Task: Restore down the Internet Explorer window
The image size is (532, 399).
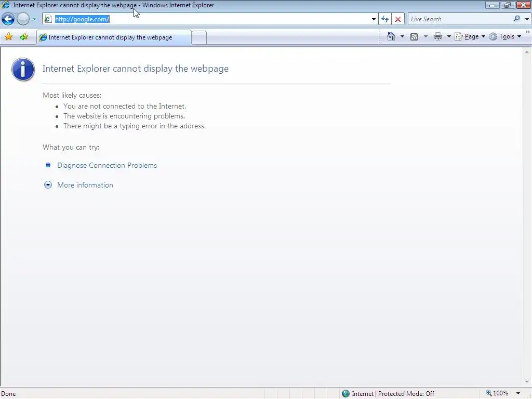Action: [x=507, y=5]
